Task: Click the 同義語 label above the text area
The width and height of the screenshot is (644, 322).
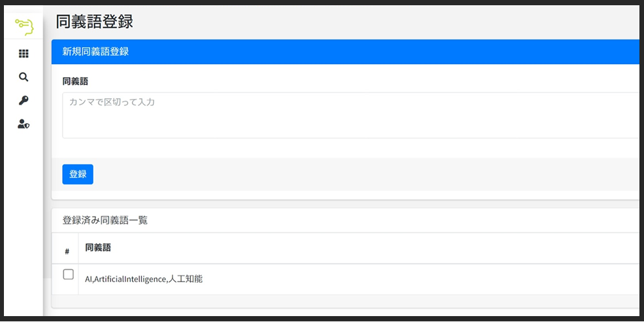Action: (x=75, y=82)
